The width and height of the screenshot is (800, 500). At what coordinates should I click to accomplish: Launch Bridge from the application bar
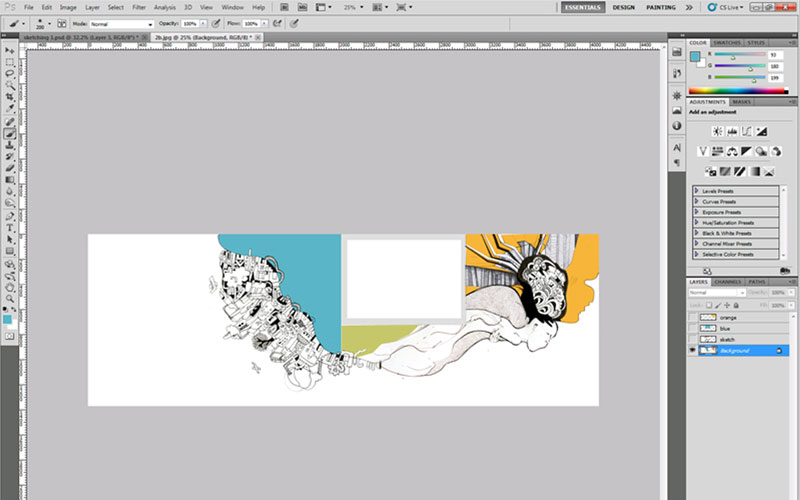click(x=285, y=7)
